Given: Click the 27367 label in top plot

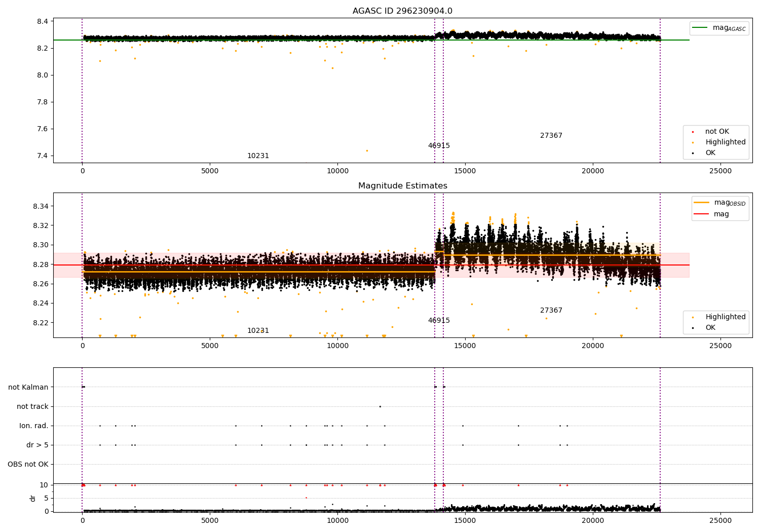Looking at the screenshot, I should [x=551, y=136].
